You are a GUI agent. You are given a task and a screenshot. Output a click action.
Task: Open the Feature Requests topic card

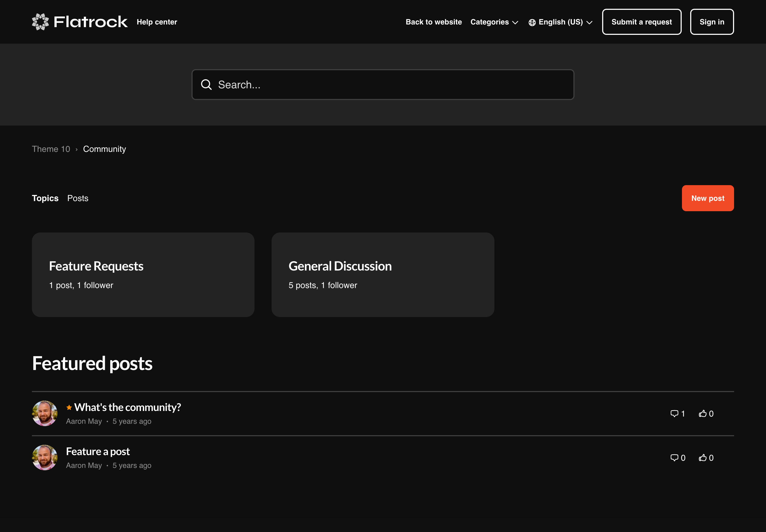(143, 275)
